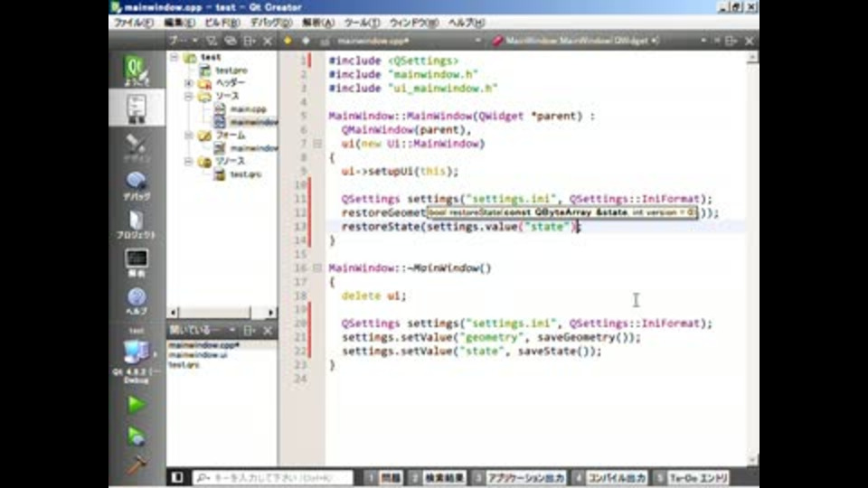Toggle the sidebar visibility button at bottom-left
This screenshot has width=868, height=488.
(x=177, y=476)
